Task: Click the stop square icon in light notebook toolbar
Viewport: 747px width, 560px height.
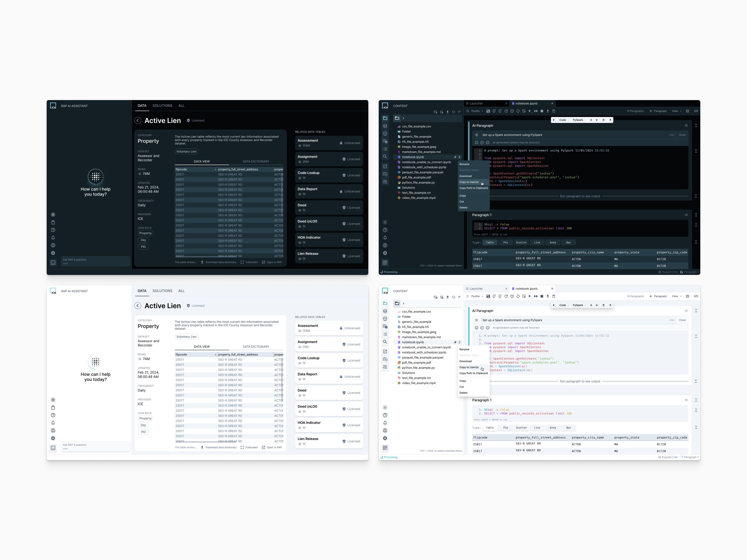Action: pos(542,296)
